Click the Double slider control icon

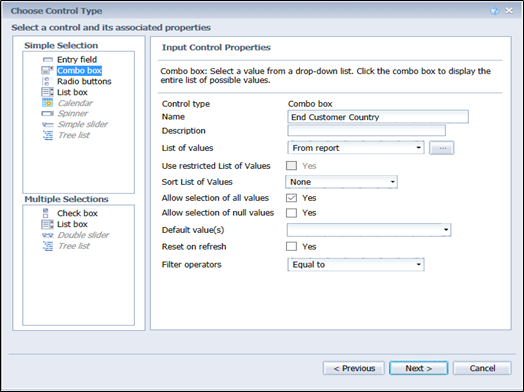pos(48,235)
